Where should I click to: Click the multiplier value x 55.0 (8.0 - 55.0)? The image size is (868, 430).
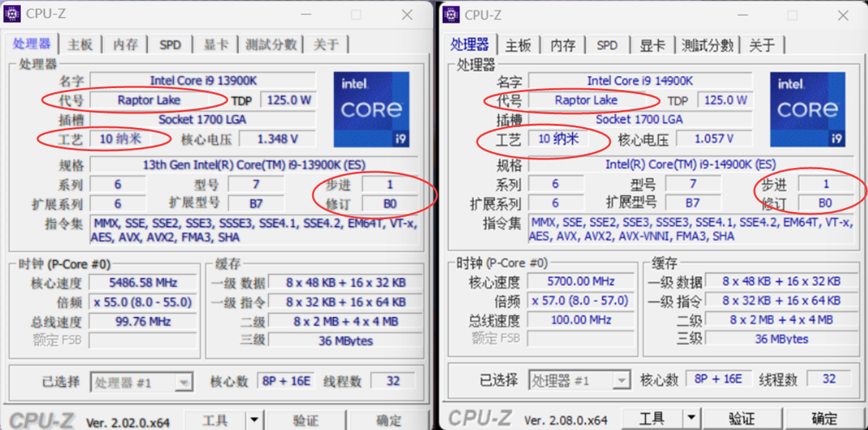[143, 302]
